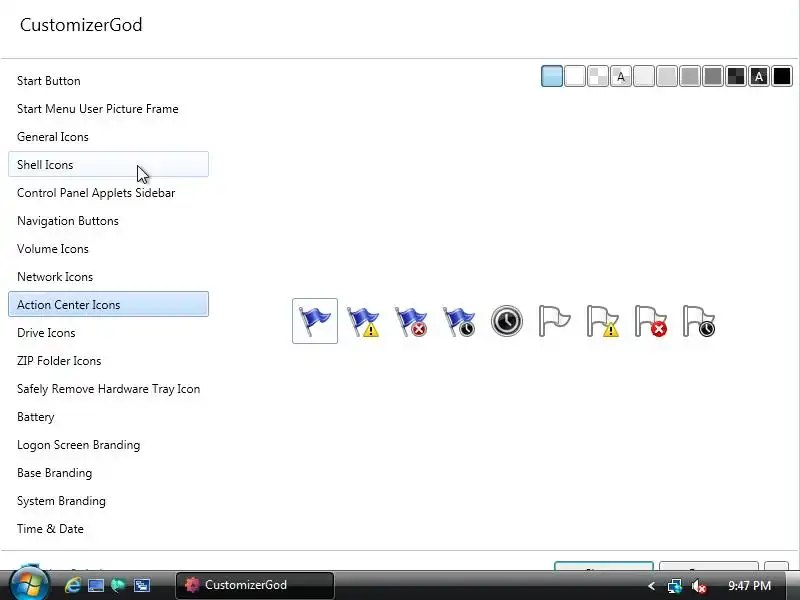The width and height of the screenshot is (800, 600).
Task: Click the network tray icon
Action: pos(674,586)
